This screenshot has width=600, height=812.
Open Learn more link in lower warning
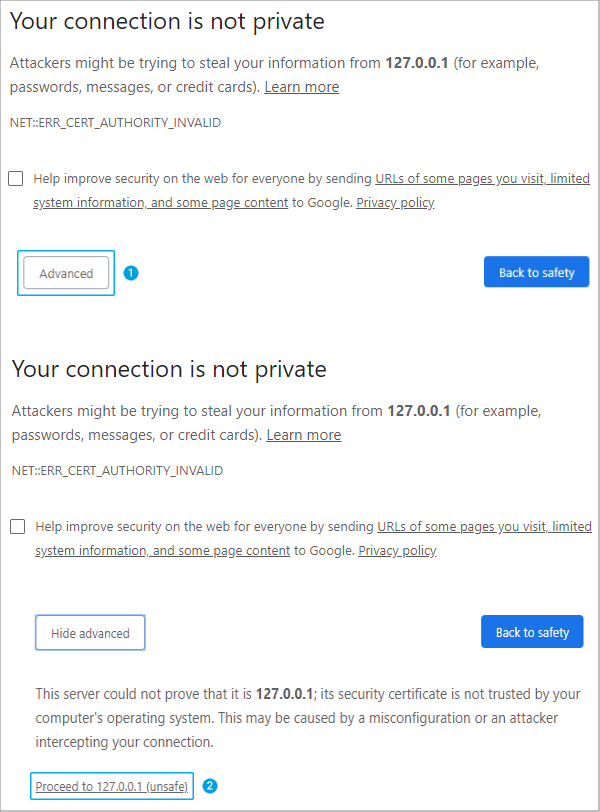[303, 435]
